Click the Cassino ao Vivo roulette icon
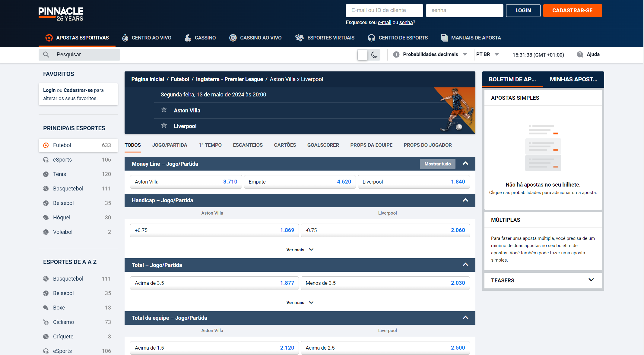The width and height of the screenshot is (644, 355). point(233,38)
